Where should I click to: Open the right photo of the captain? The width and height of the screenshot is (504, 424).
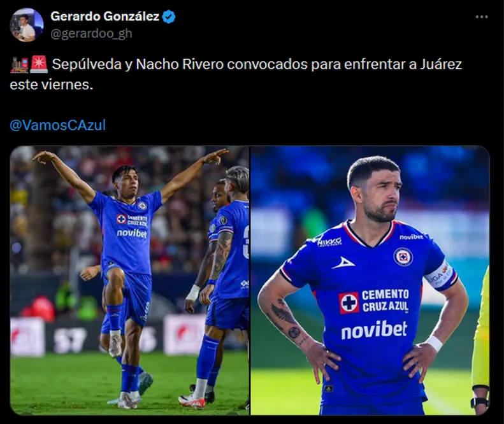(x=370, y=280)
